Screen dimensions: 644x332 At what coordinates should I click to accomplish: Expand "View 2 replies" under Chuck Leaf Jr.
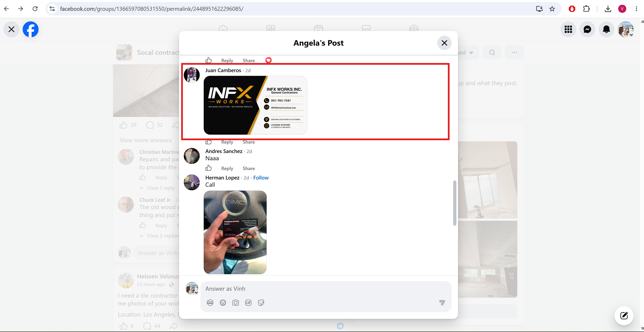(163, 236)
